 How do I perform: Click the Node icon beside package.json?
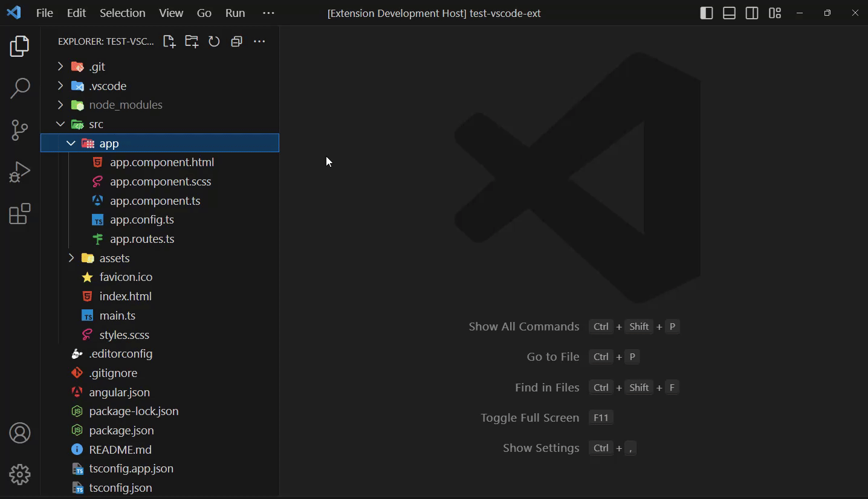tap(77, 430)
